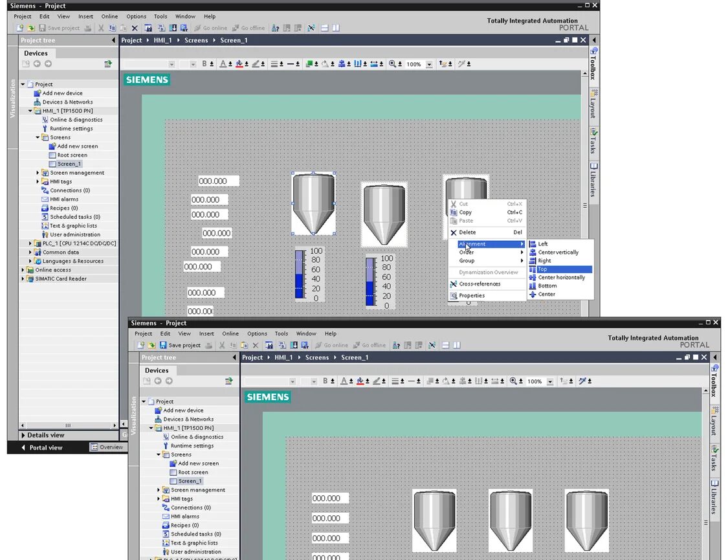
Task: Click Split editor horizontally icon, upper toolbar
Action: pos(325,28)
